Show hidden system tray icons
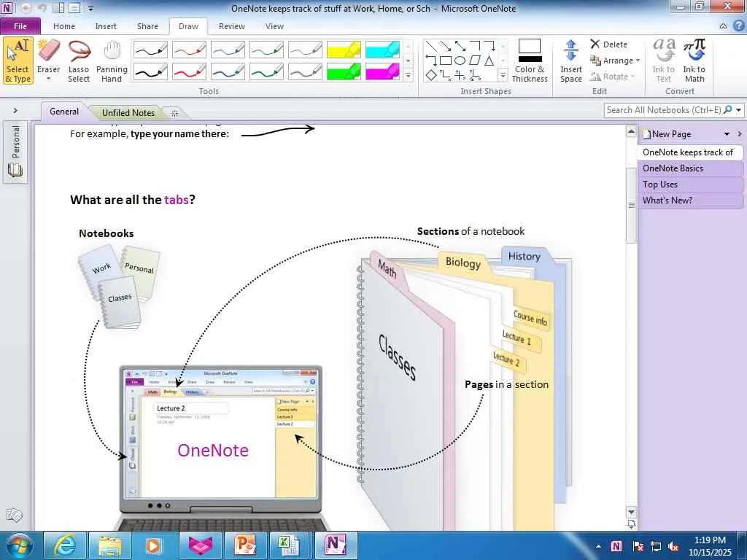This screenshot has height=560, width=747. pos(598,546)
